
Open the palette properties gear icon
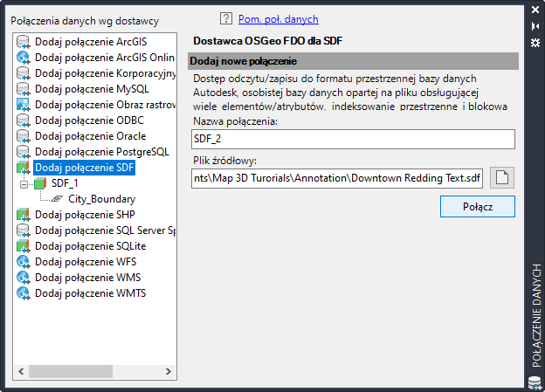[535, 43]
